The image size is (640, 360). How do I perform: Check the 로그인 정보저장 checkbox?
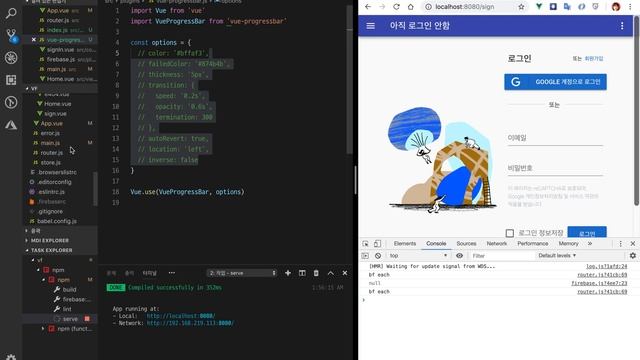pos(510,233)
